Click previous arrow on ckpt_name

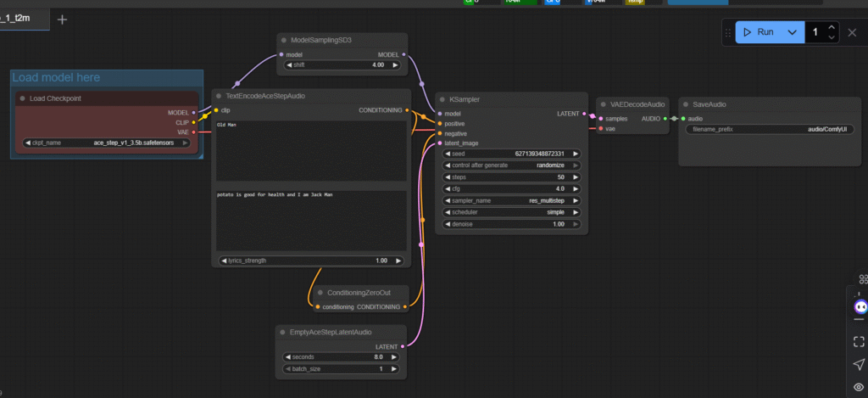tap(28, 143)
